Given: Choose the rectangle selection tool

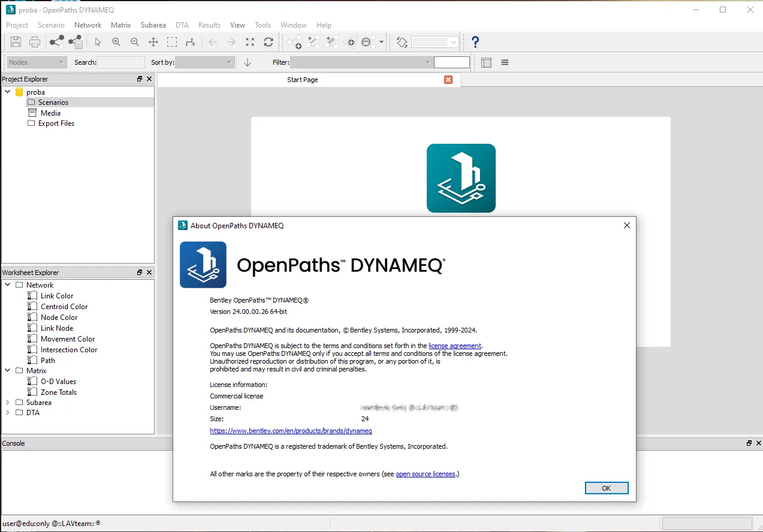Looking at the screenshot, I should pyautogui.click(x=172, y=42).
